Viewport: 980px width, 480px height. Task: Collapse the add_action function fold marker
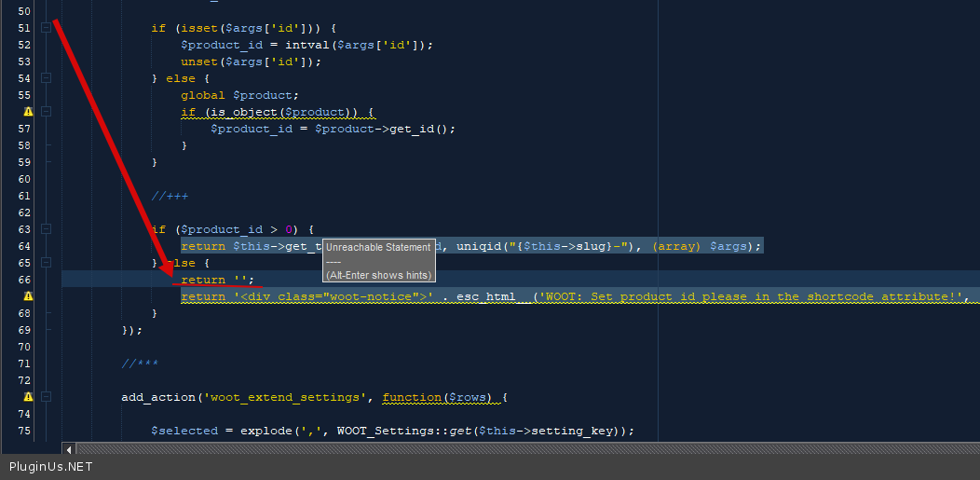(46, 397)
